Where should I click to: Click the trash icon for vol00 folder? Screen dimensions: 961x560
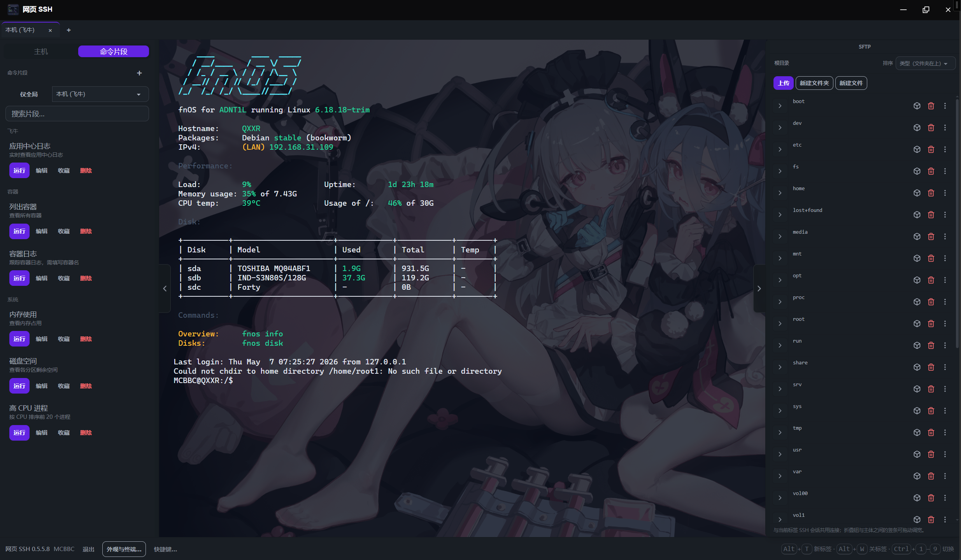931,498
